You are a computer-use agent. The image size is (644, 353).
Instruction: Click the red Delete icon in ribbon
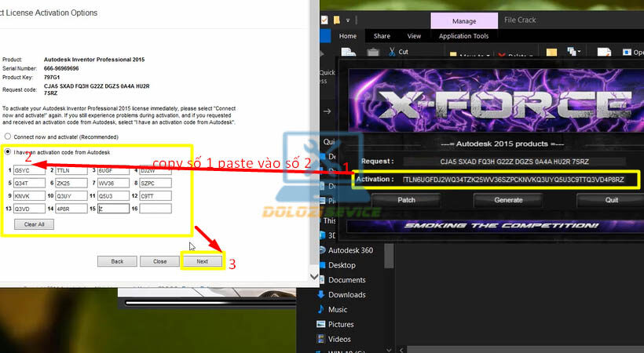click(x=502, y=54)
